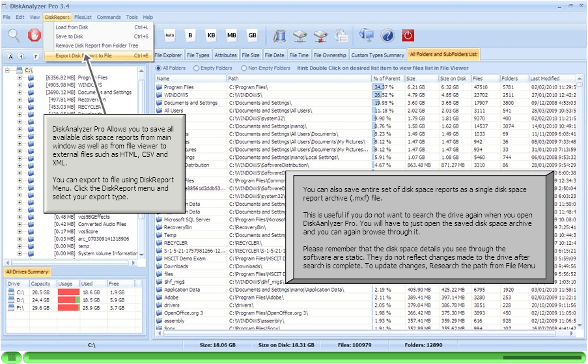Click the magnifying glass search icon
The image size is (588, 364).
(14, 35)
